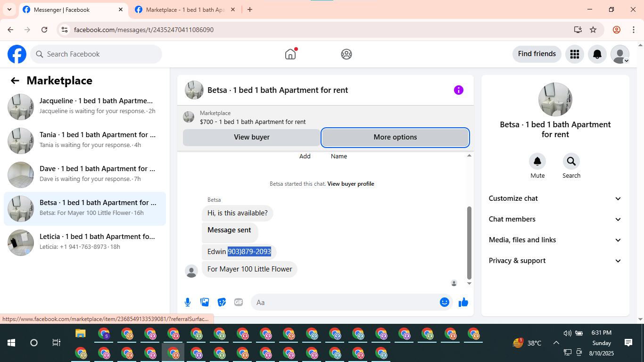Viewport: 644px width, 362px height.
Task: Open the $700 Marketplace listing banner
Action: (x=325, y=117)
